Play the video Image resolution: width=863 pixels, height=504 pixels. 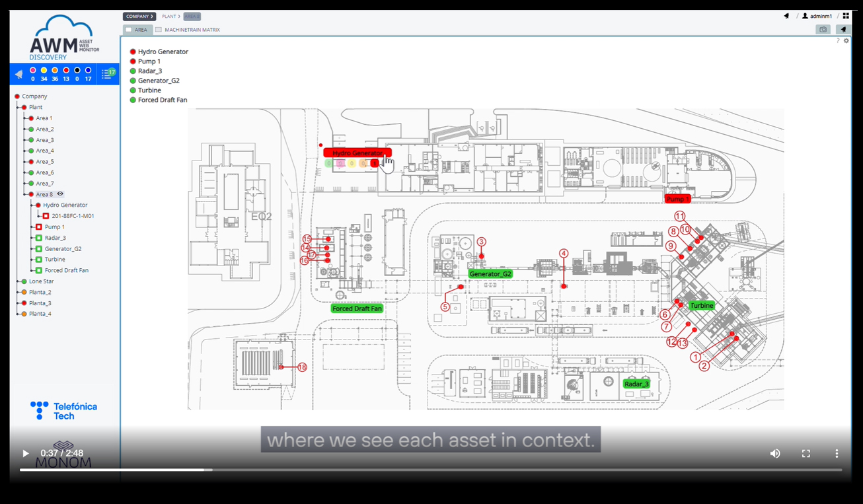click(x=25, y=453)
